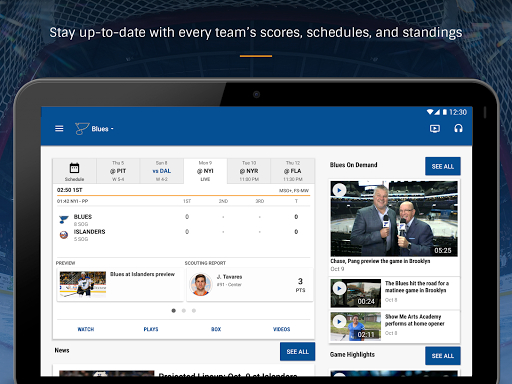Select the Thu 5 @ PIT game tab
This screenshot has height=384, width=512.
coord(118,171)
